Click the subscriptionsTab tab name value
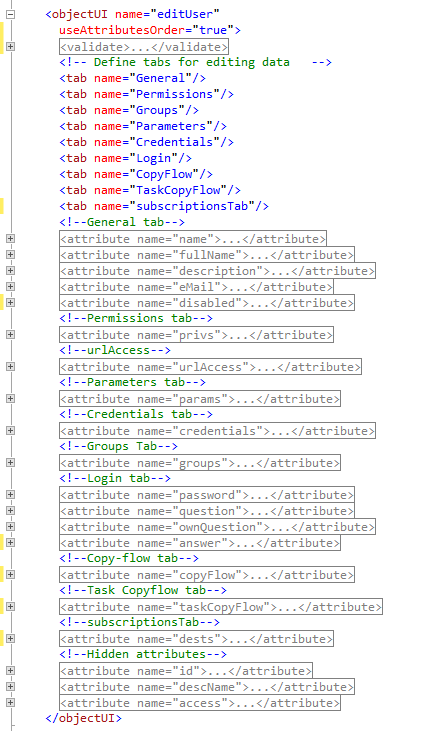Viewport: 437px width, 731px height. [x=192, y=206]
